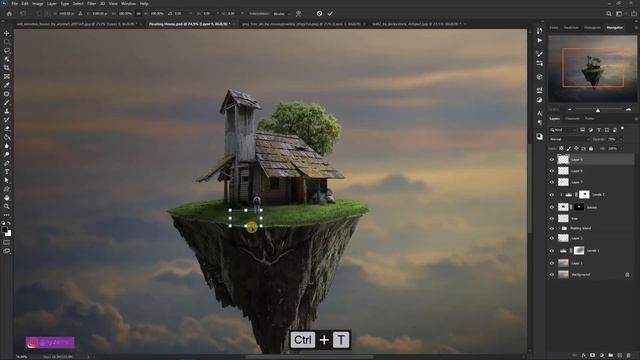The width and height of the screenshot is (640, 360).
Task: Open the blend mode dropdown
Action: pyautogui.click(x=569, y=139)
